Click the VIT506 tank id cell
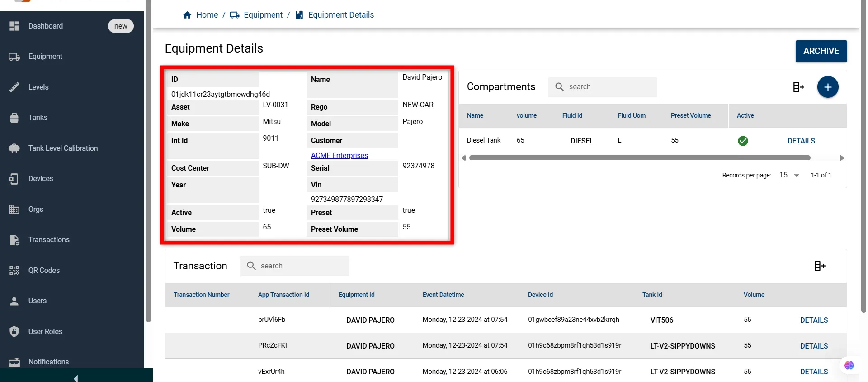 (661, 320)
